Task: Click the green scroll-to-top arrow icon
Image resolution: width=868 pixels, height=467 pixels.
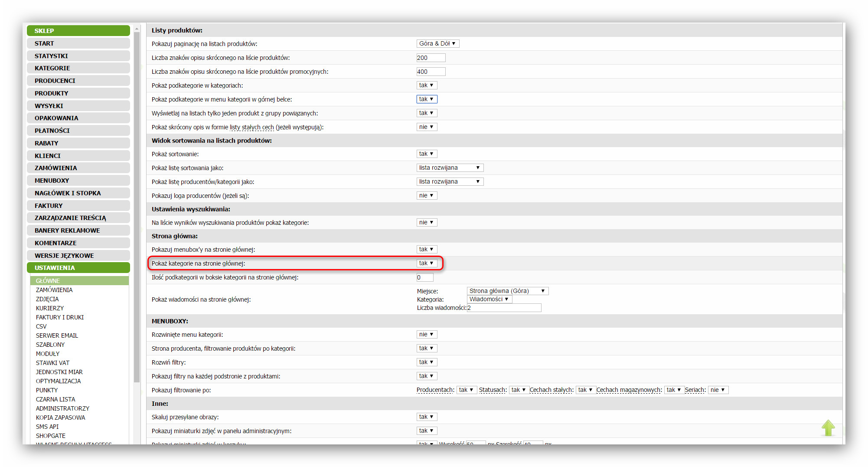Action: point(828,428)
